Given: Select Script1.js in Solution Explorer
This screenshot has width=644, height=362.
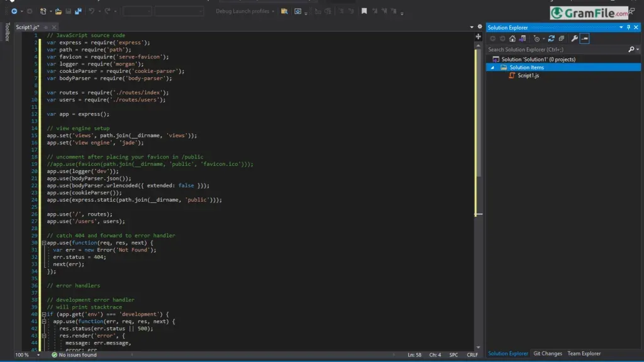Looking at the screenshot, I should 528,75.
